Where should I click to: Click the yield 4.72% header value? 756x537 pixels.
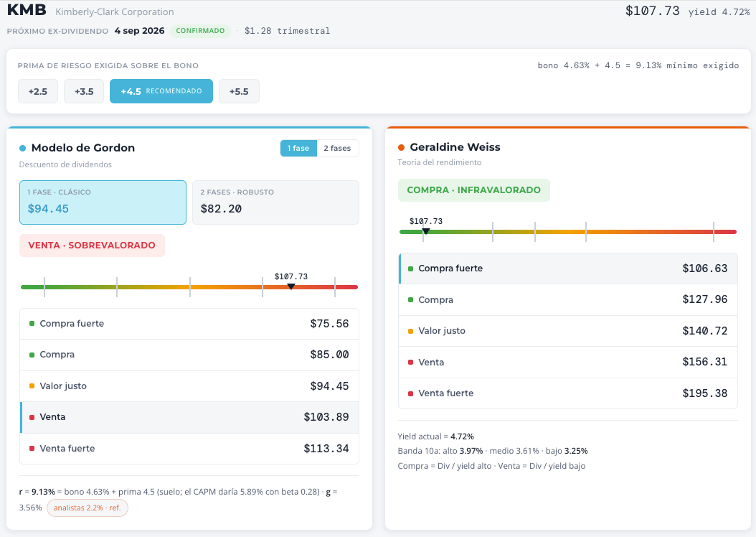coord(719,12)
